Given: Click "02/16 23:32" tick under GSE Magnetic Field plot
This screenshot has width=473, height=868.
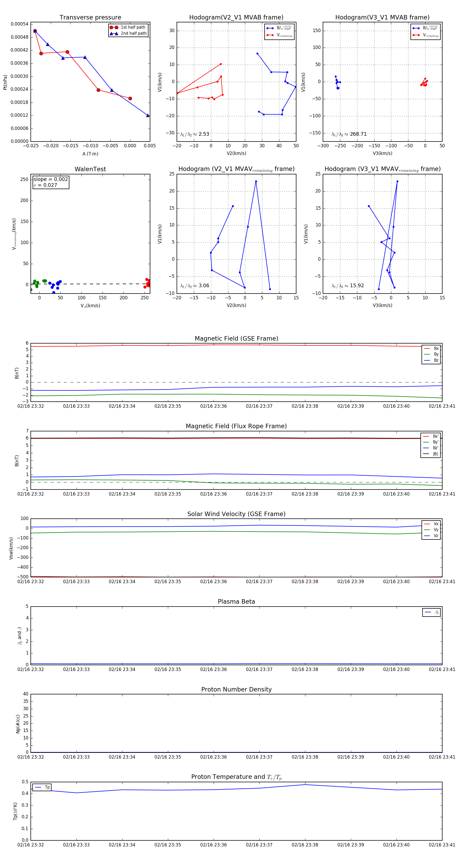Looking at the screenshot, I should pos(31,406).
